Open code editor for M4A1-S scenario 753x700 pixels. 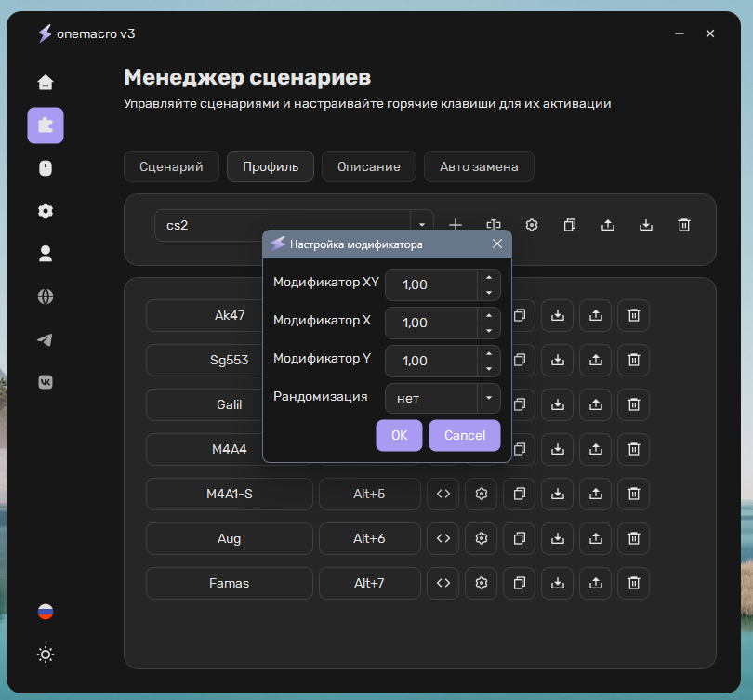pos(443,494)
